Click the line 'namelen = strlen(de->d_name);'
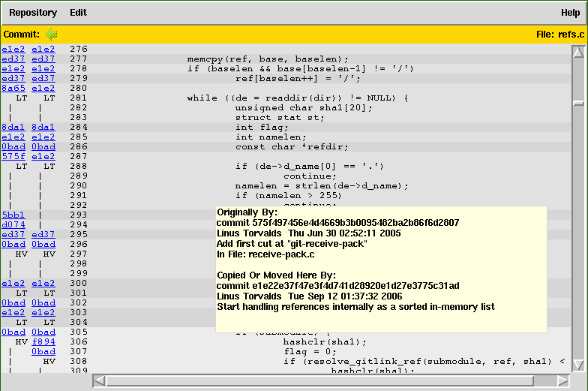Viewport: 588px width, 391px height. point(322,186)
